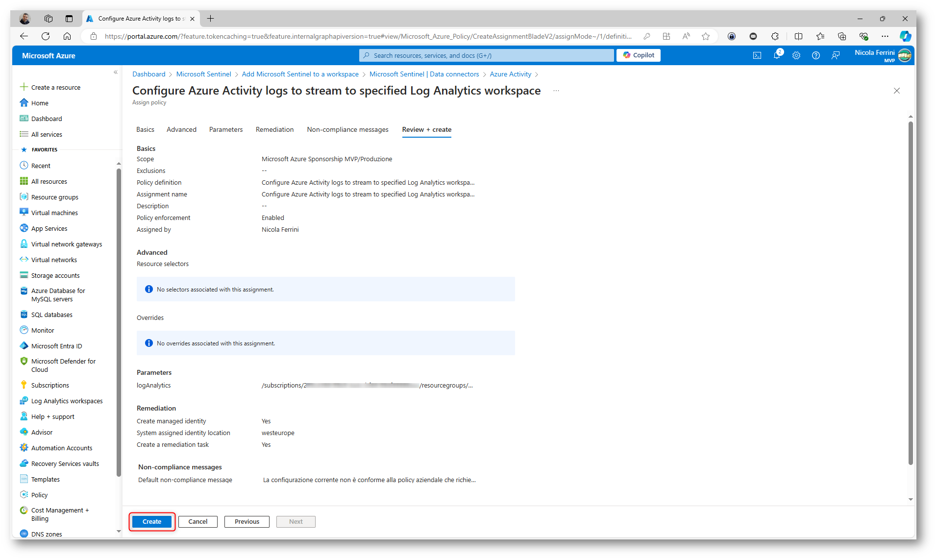Open App Services
Image resolution: width=937 pixels, height=560 pixels.
(x=43, y=228)
